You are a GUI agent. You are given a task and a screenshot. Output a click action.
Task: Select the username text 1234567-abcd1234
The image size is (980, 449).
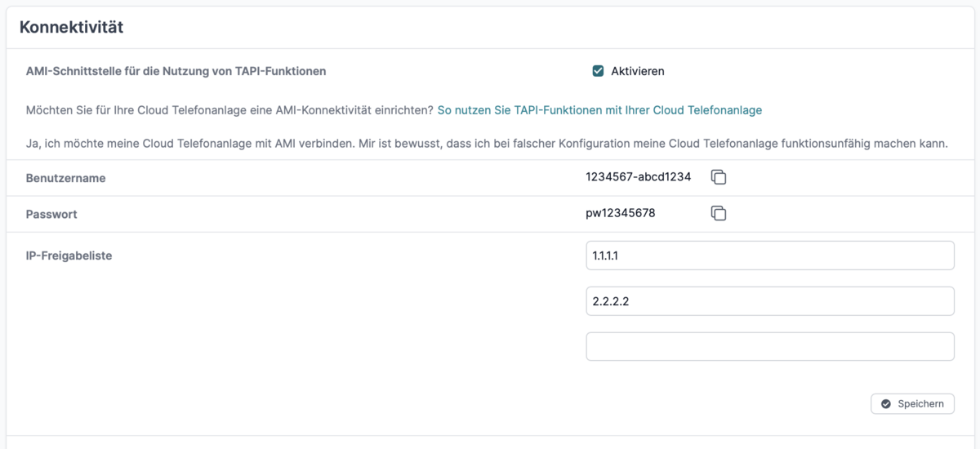coord(639,177)
